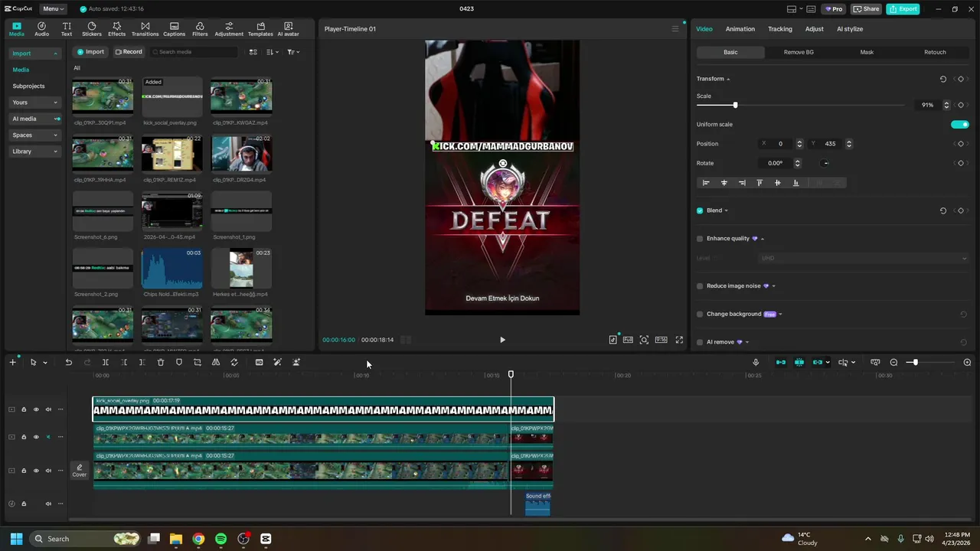Viewport: 980px width, 551px height.
Task: Click the Import button
Action: [90, 52]
